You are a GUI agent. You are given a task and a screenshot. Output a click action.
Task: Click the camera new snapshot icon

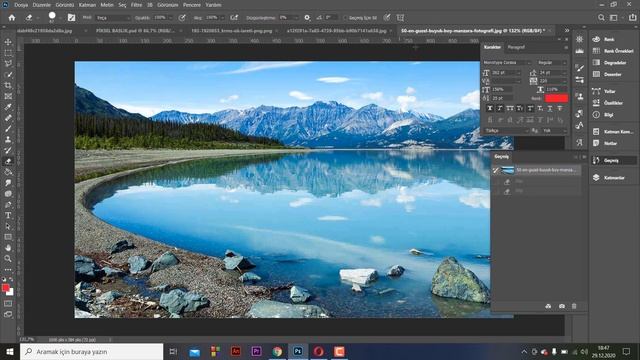[x=562, y=306]
